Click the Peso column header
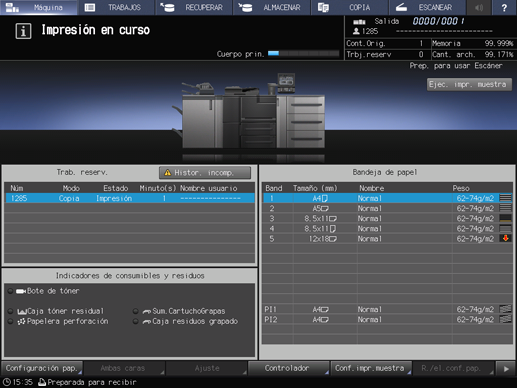This screenshot has width=517, height=388. 461,188
